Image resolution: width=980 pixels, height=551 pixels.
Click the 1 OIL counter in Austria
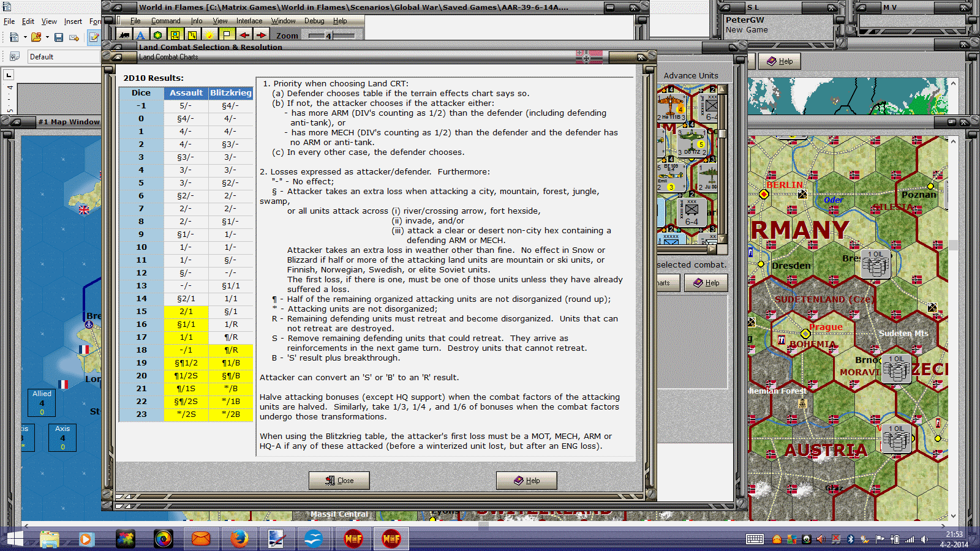(897, 439)
